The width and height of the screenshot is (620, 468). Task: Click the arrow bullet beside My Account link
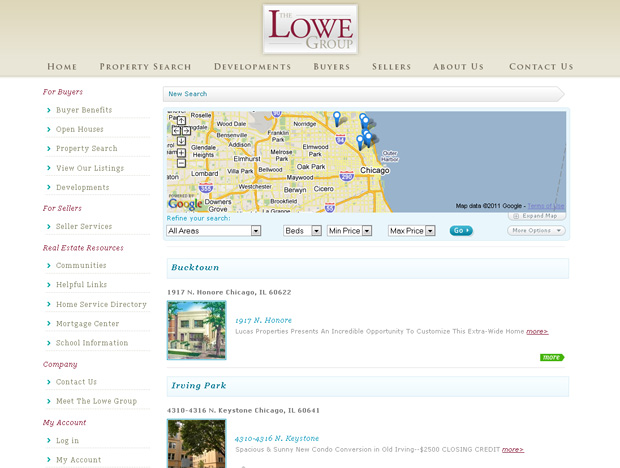click(x=49, y=460)
